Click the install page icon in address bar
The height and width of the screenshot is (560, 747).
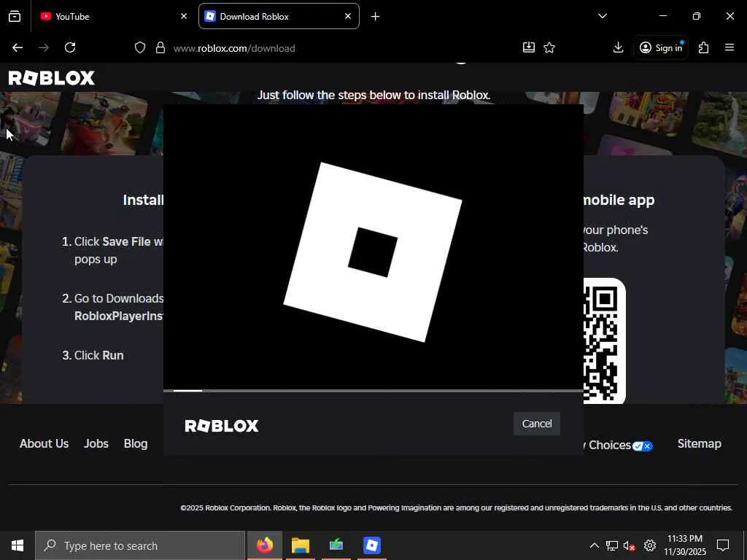528,47
